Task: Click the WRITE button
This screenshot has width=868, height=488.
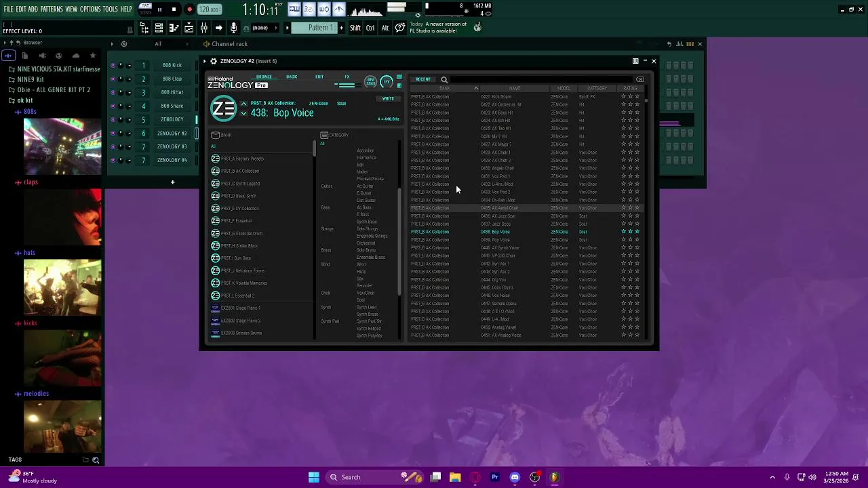Action: 388,98
